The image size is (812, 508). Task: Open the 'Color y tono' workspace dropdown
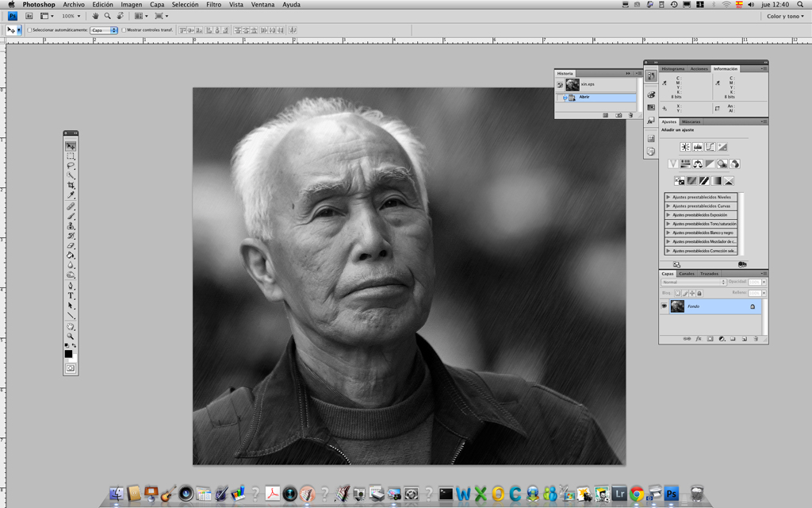pyautogui.click(x=784, y=16)
